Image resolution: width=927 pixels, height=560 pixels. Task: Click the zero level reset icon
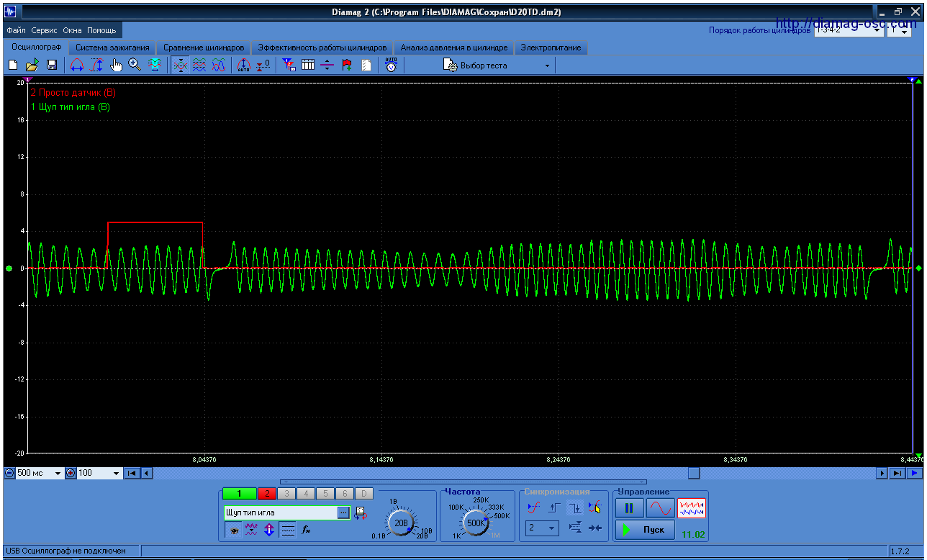pyautogui.click(x=263, y=66)
